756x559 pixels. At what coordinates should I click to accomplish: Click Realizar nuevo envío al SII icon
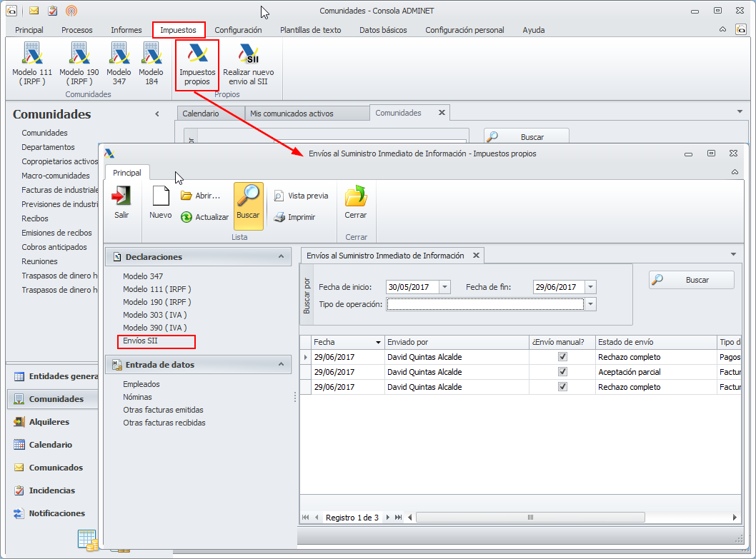[x=248, y=64]
